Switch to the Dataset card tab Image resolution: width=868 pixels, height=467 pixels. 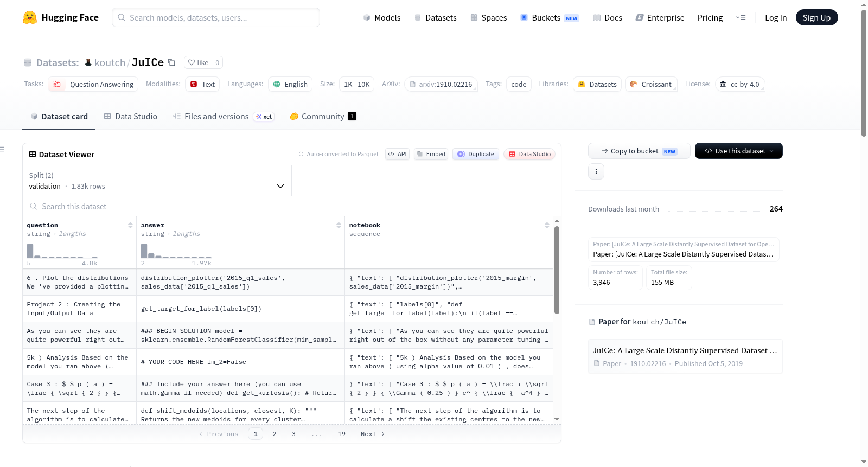point(59,116)
